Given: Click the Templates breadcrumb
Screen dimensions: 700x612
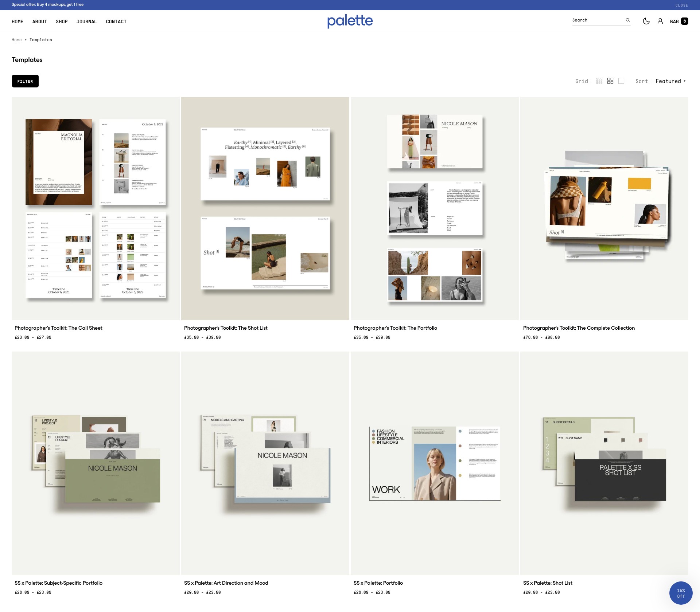Looking at the screenshot, I should [41, 40].
